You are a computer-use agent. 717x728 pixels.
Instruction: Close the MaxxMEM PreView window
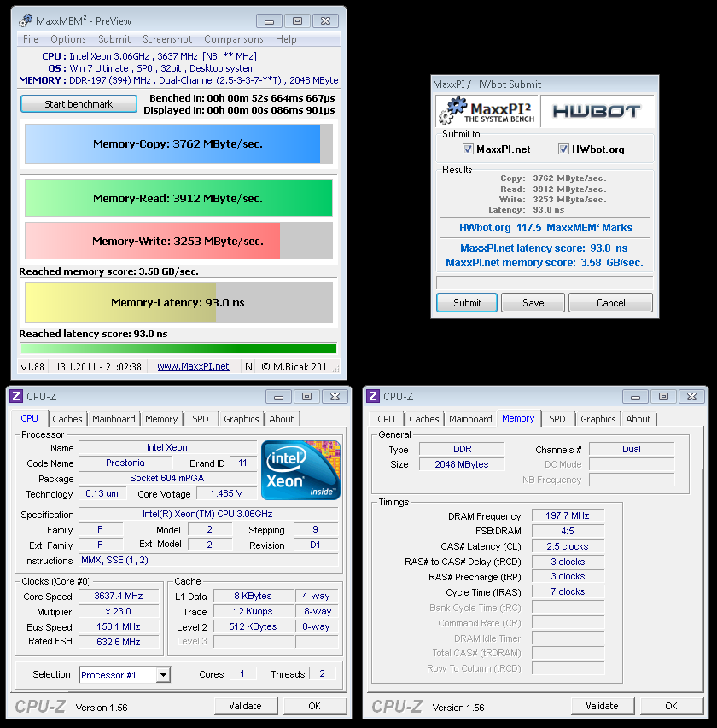tap(325, 21)
